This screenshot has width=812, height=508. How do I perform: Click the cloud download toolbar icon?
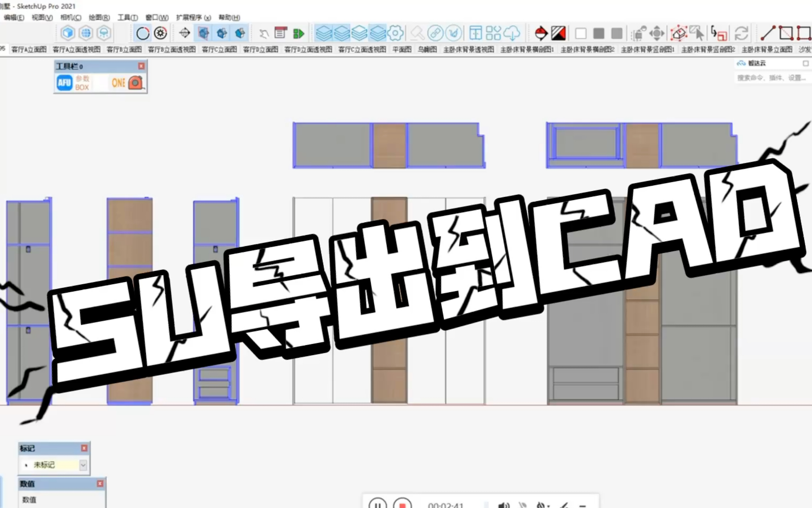(x=512, y=33)
